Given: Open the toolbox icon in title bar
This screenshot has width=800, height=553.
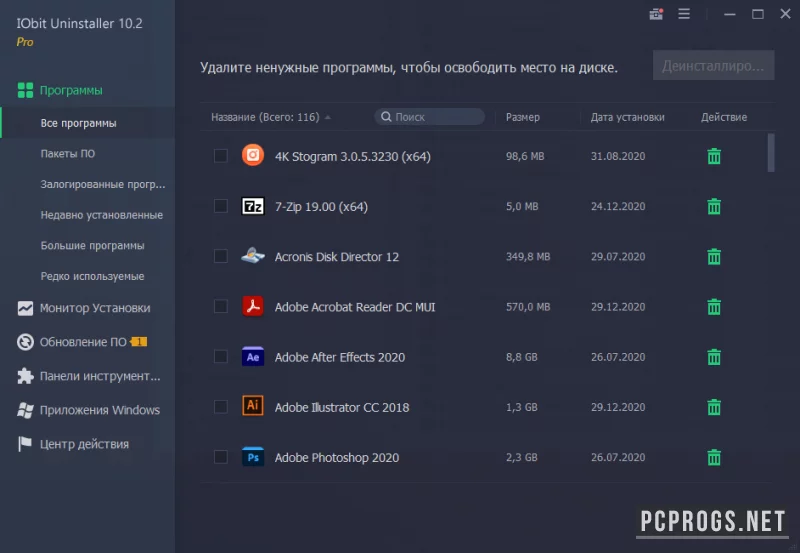Looking at the screenshot, I should pos(656,14).
